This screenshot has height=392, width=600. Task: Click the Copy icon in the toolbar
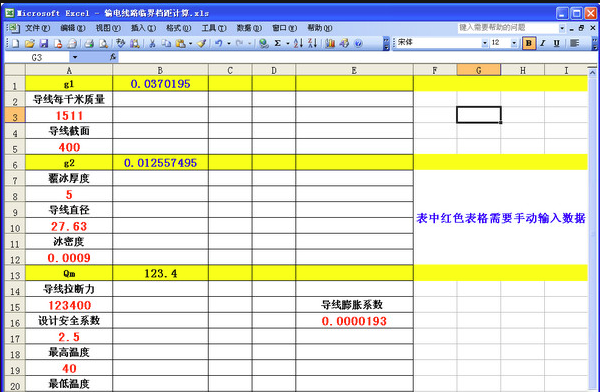pos(166,43)
